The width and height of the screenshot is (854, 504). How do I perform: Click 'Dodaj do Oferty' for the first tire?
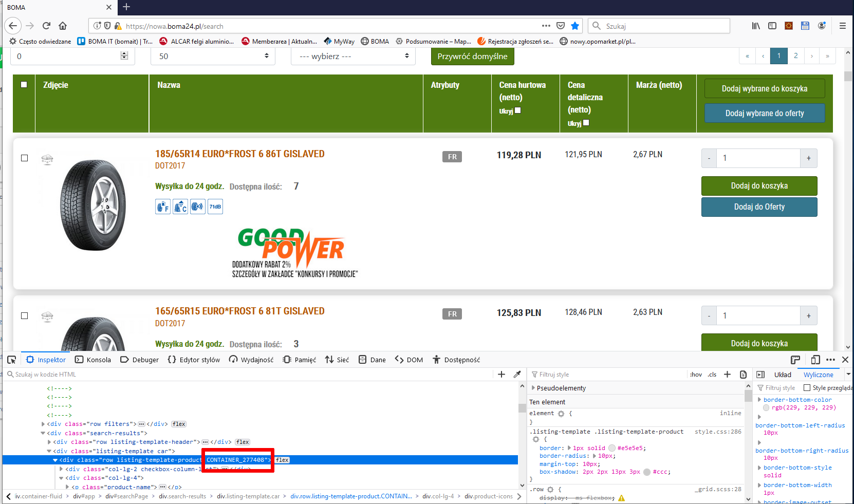click(759, 207)
